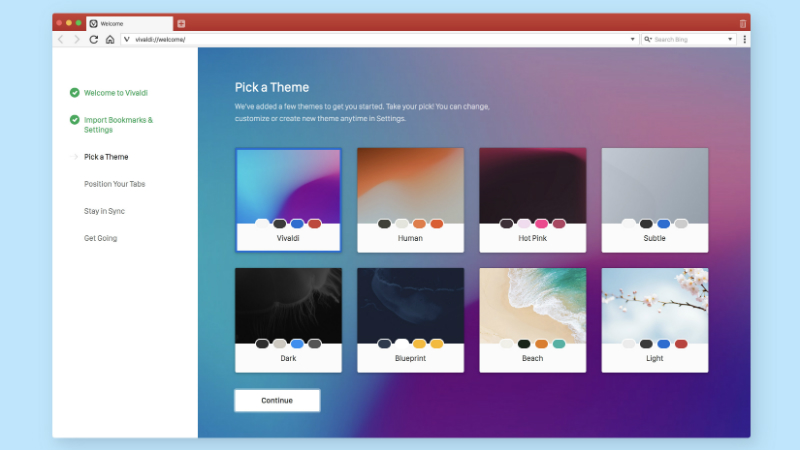The height and width of the screenshot is (450, 800).
Task: Click the green maximize window button
Action: tap(79, 23)
